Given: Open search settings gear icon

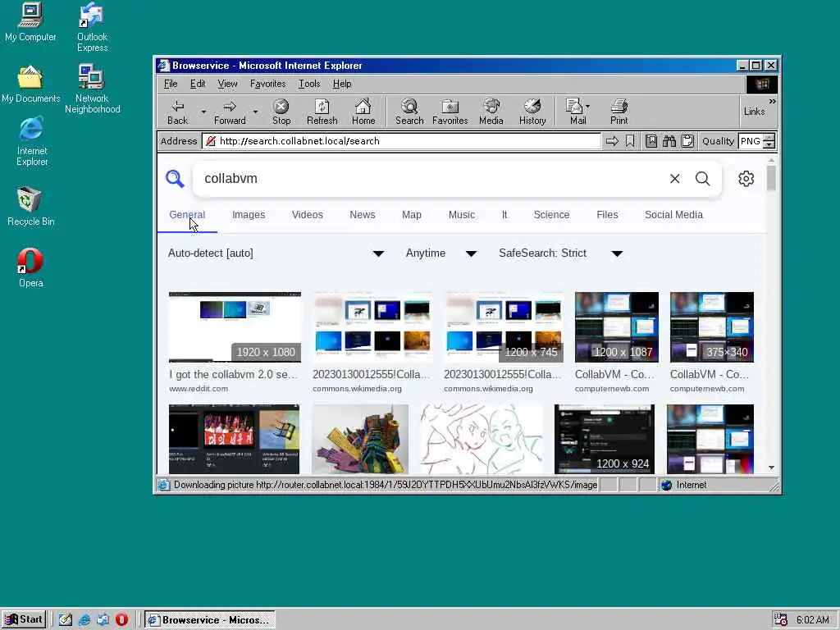Looking at the screenshot, I should (746, 178).
